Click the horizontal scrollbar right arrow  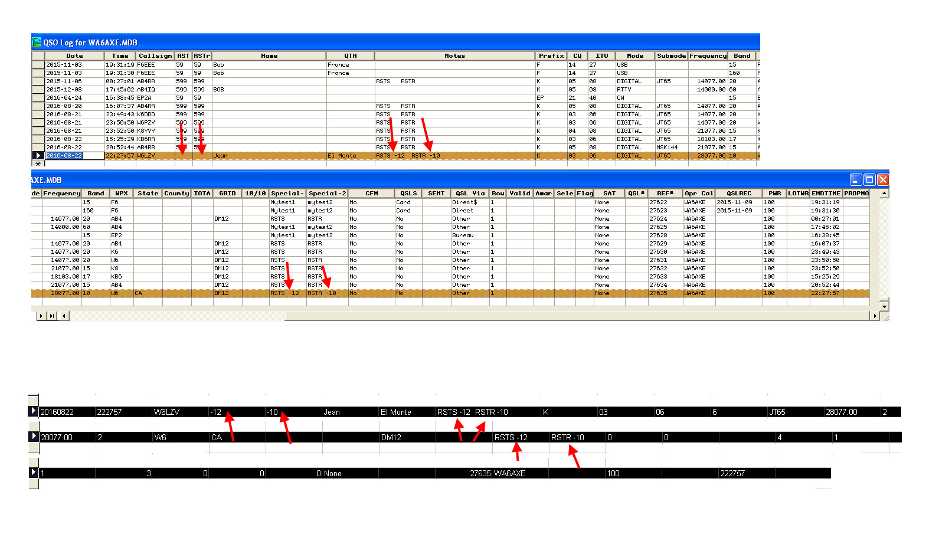click(x=875, y=316)
